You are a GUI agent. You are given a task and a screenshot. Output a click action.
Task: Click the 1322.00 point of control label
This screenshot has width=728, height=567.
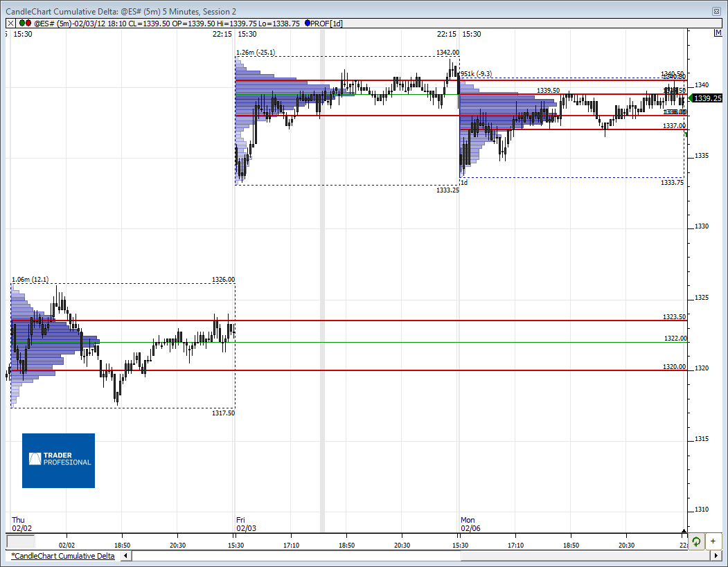click(675, 339)
